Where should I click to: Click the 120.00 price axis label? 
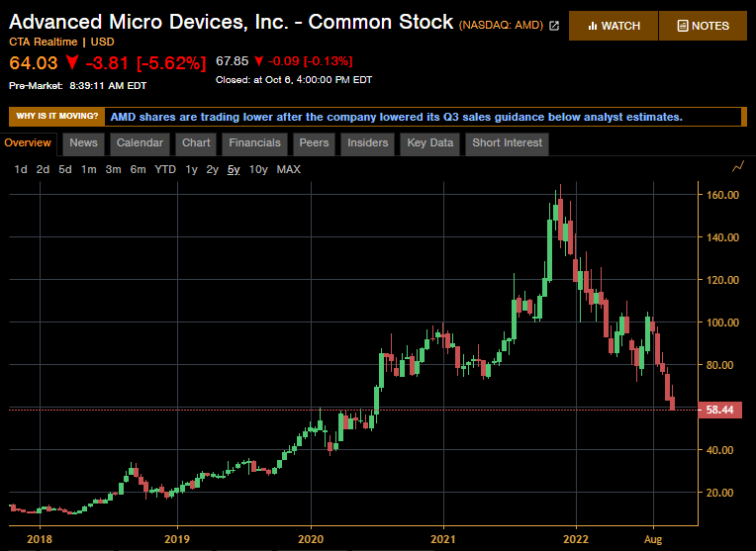click(x=722, y=280)
